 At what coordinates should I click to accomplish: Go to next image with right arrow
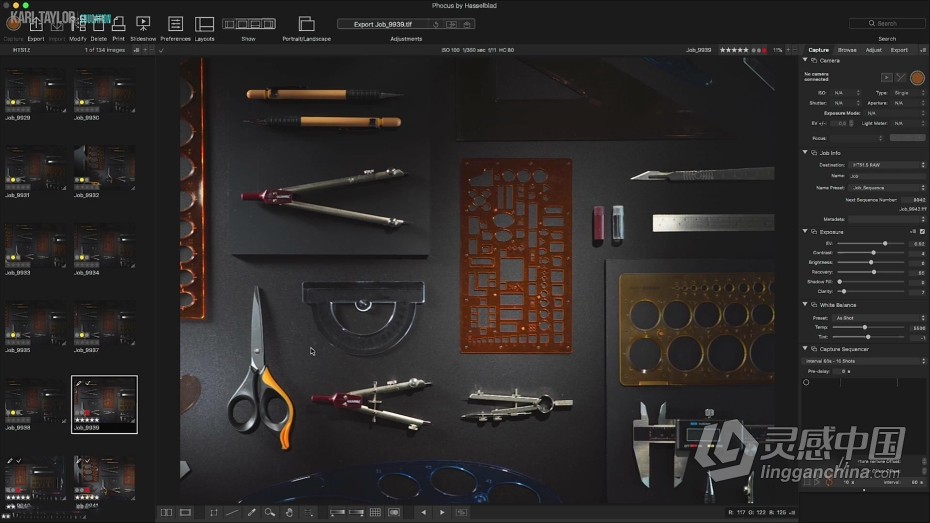tap(442, 512)
